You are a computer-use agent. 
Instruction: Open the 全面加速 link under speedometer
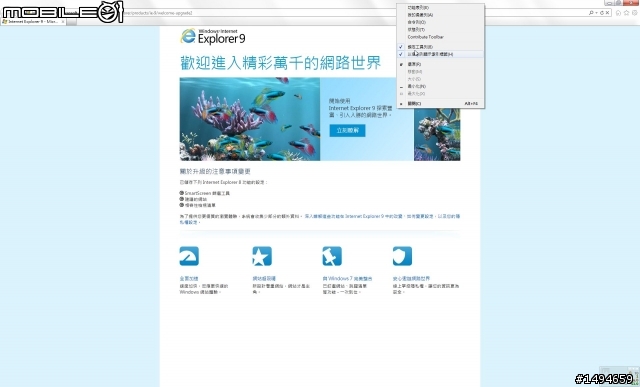(189, 278)
